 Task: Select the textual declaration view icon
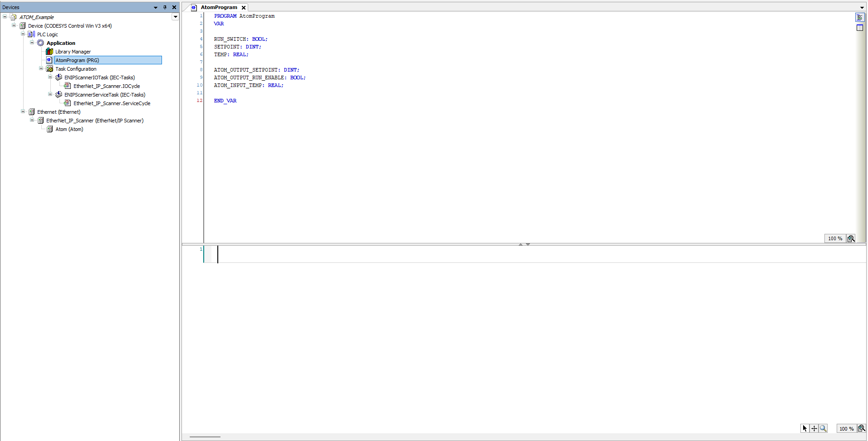[860, 17]
